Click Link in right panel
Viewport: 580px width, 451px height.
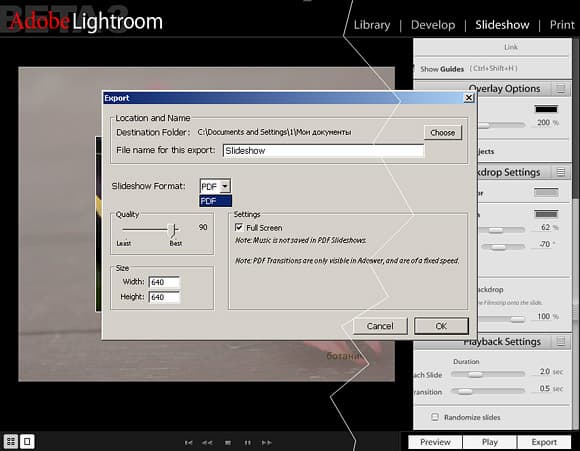coord(511,47)
